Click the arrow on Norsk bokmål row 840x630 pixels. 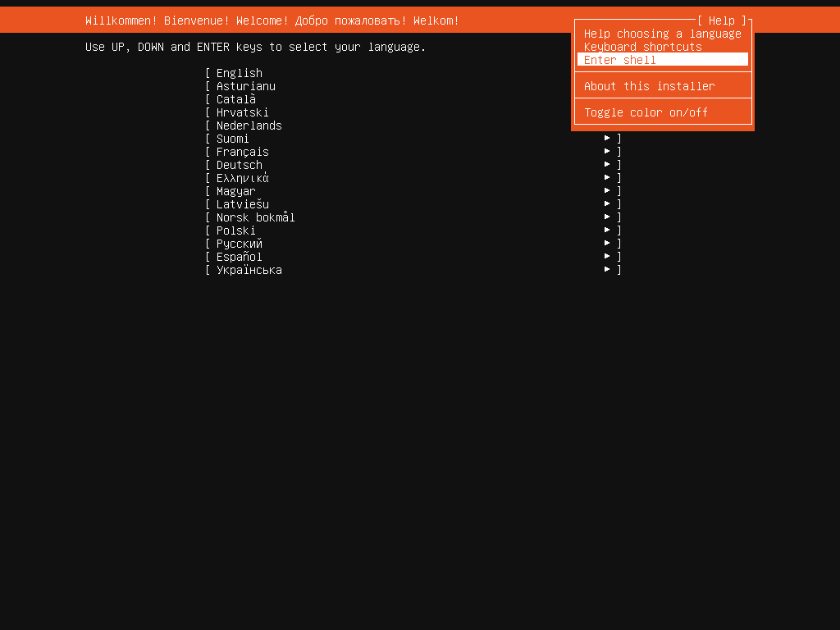[x=607, y=217]
